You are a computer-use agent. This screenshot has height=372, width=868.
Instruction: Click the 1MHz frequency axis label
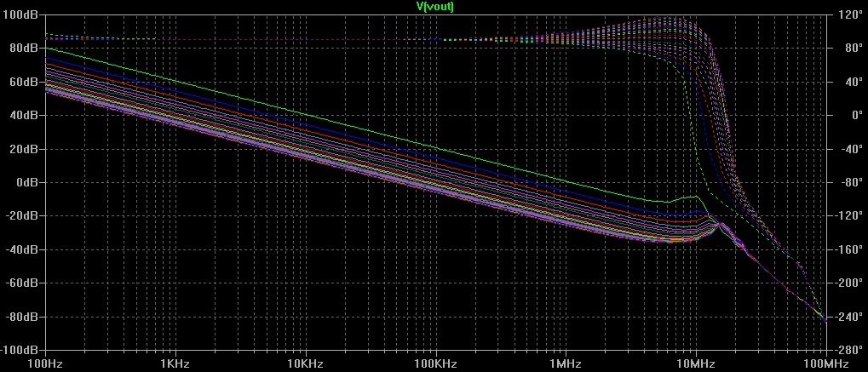[566, 363]
